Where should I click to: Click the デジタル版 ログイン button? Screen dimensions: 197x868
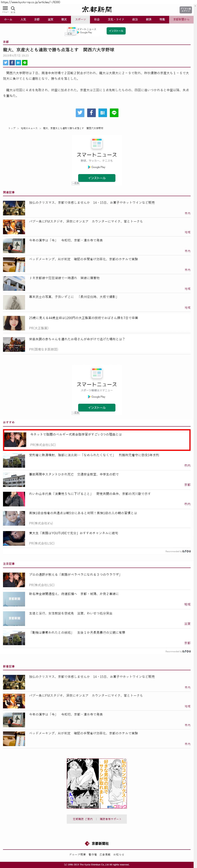(186, 9)
